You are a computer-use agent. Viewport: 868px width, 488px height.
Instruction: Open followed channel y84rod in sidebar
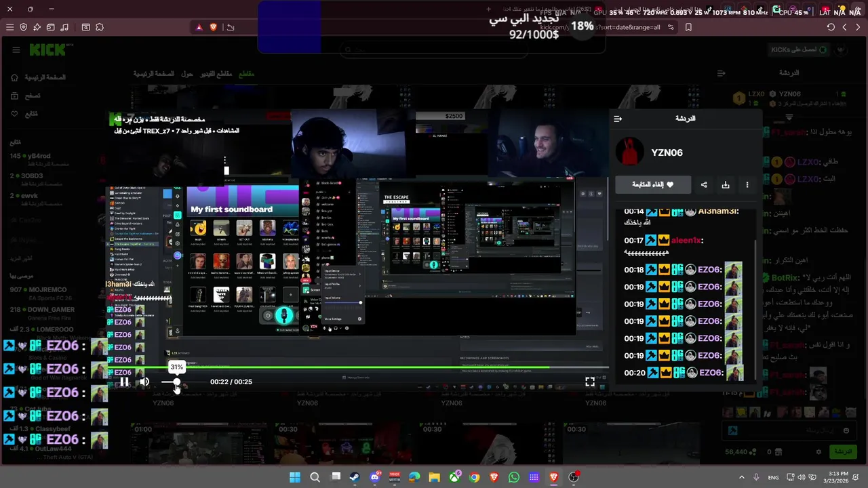(39, 157)
